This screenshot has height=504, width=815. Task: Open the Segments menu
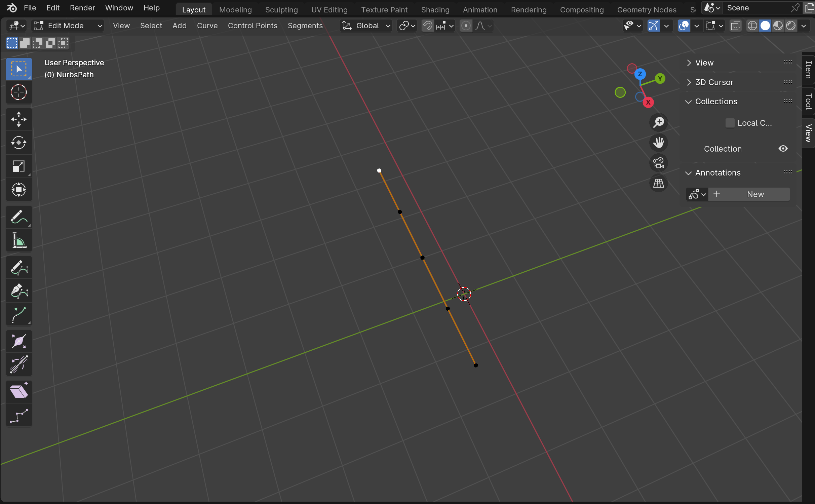pos(305,26)
